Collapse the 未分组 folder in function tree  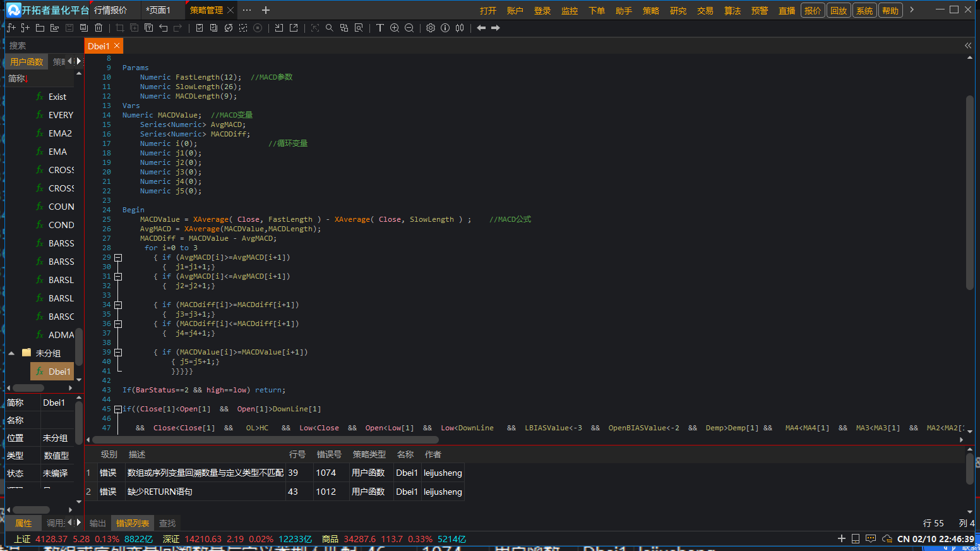click(11, 353)
